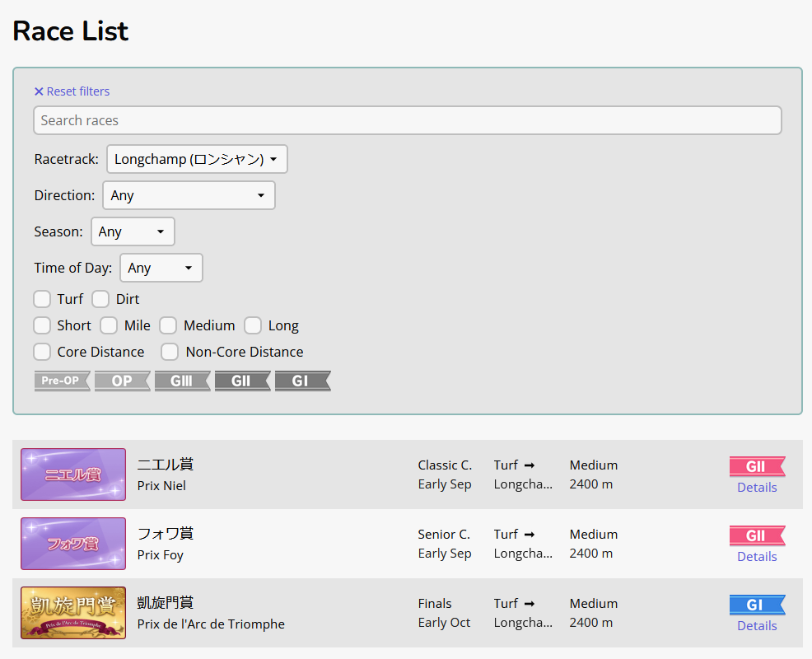812x659 pixels.
Task: Enable the Turf surface checkbox
Action: [x=42, y=299]
